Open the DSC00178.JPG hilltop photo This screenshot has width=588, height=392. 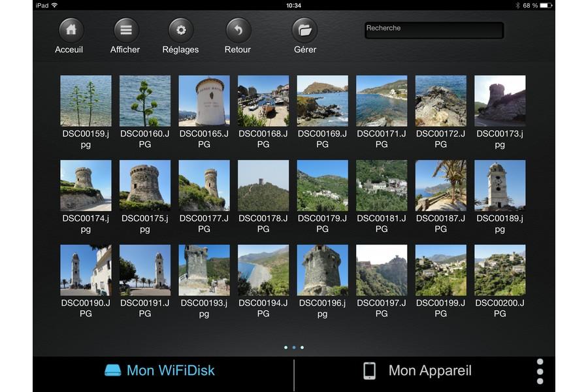click(263, 186)
